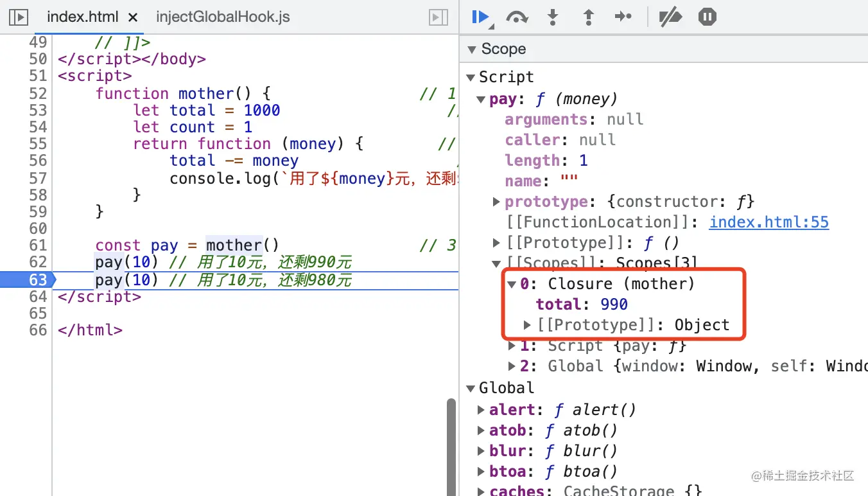868x496 pixels.
Task: Expand the btoa function entry
Action: (x=481, y=472)
